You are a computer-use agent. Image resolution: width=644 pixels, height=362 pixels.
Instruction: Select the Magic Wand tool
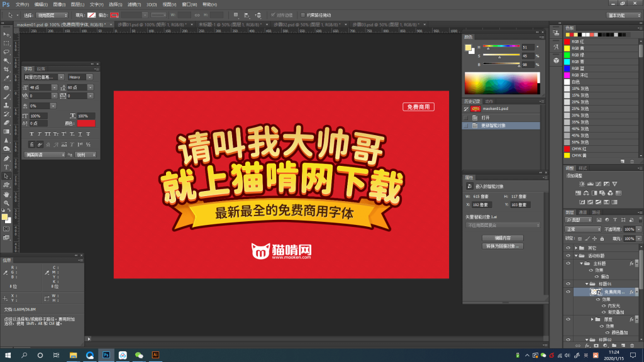(6, 61)
